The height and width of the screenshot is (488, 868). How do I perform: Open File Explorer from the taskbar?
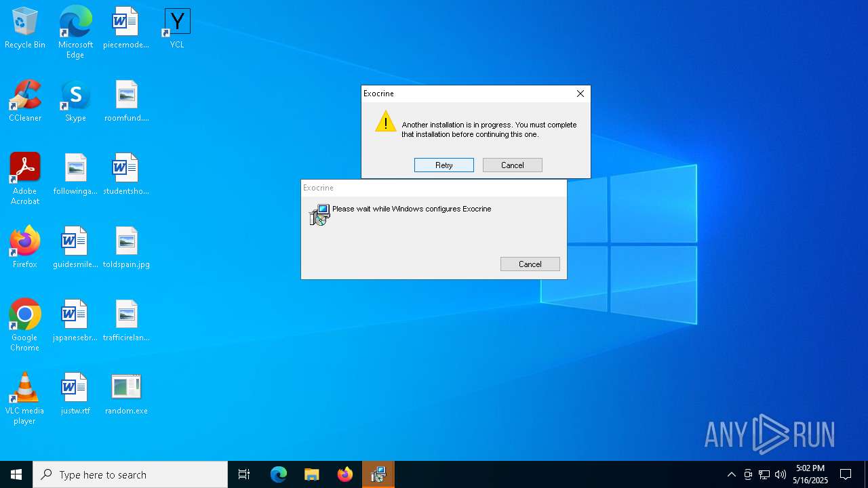312,474
